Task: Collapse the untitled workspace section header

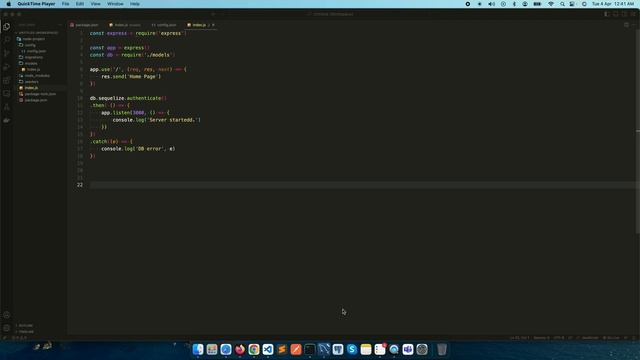Action: tap(38, 33)
